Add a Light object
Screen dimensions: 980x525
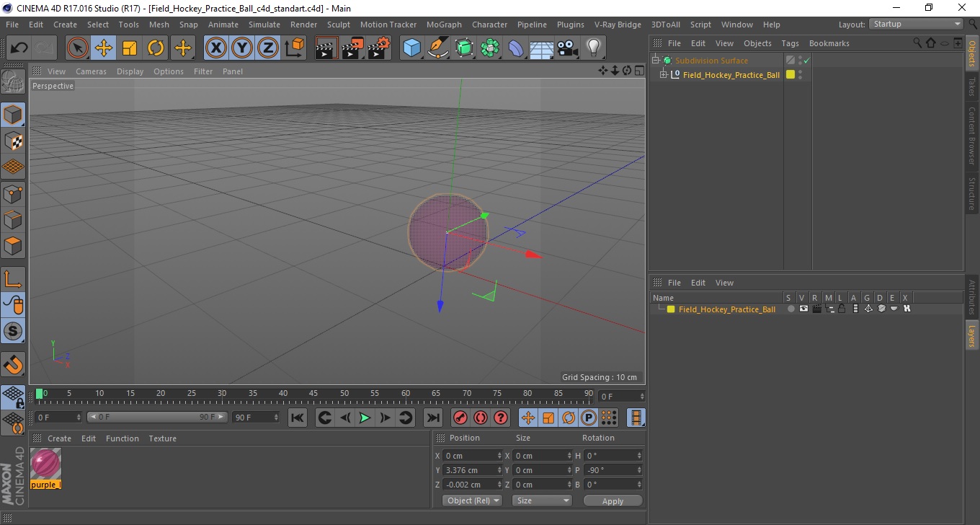[594, 48]
